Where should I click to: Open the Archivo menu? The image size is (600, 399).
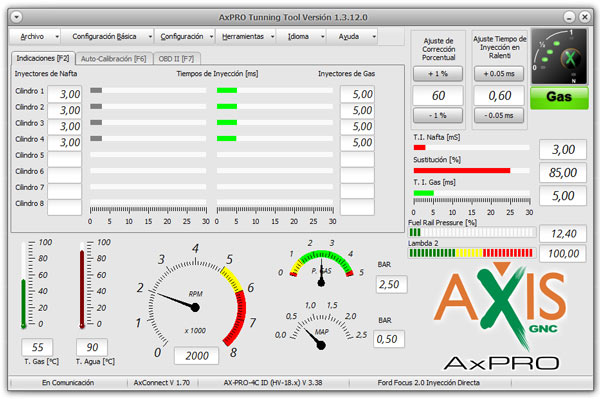click(x=32, y=36)
